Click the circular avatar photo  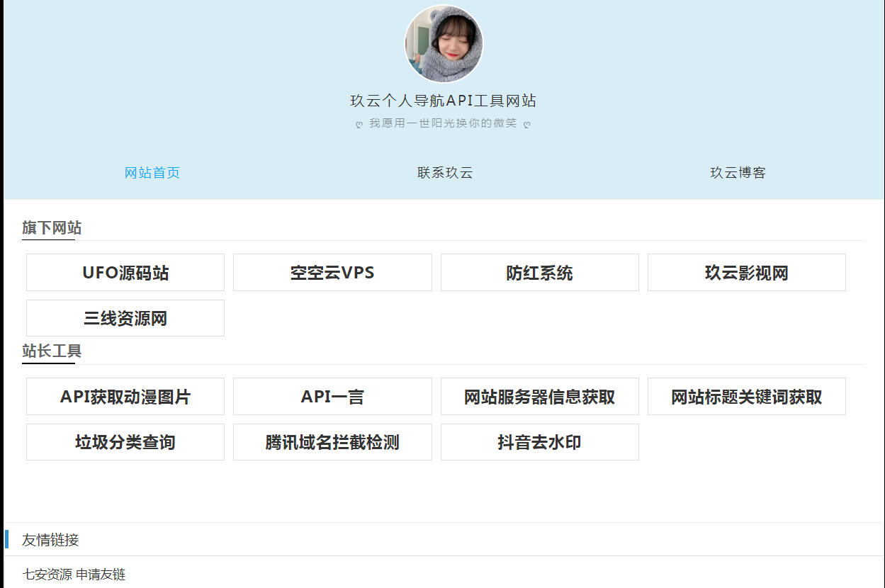tap(444, 44)
